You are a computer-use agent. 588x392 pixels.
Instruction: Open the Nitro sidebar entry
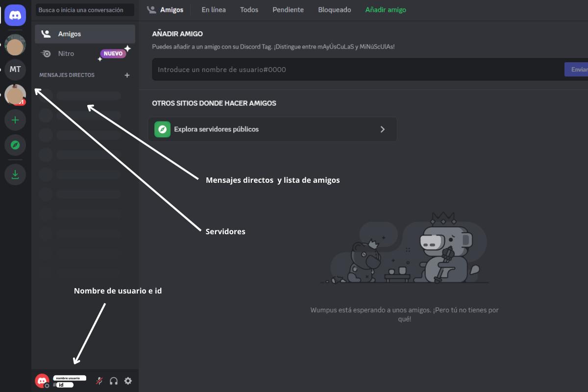pyautogui.click(x=66, y=53)
